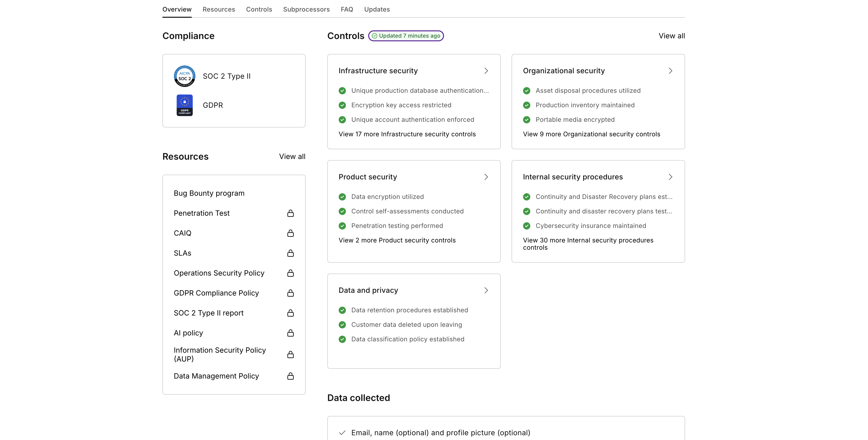Select the Bug Bounty program resource
The width and height of the screenshot is (868, 440).
pyautogui.click(x=209, y=193)
